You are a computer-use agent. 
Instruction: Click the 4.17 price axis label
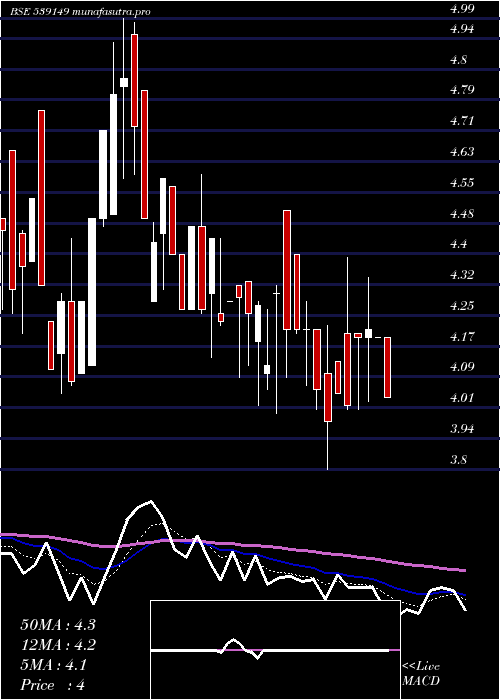(461, 337)
